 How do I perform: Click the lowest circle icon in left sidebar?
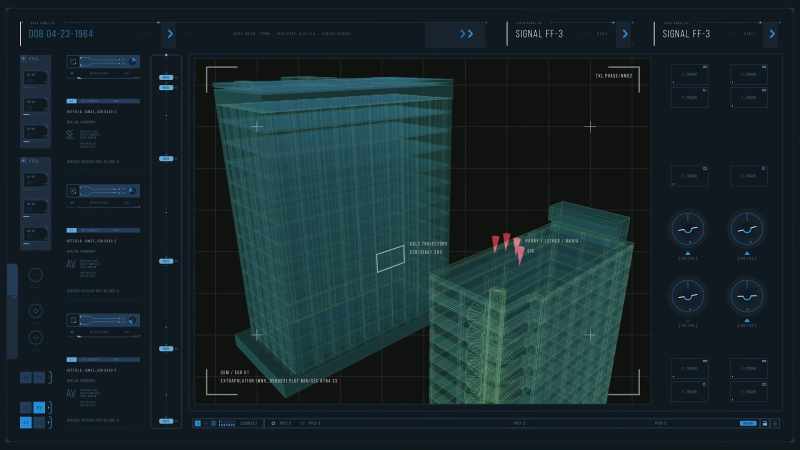35,338
